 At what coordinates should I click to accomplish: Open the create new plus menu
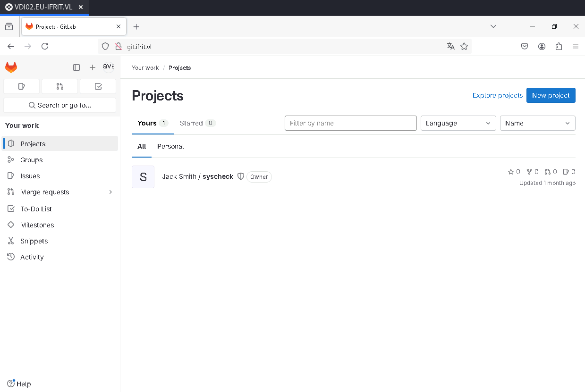[93, 67]
